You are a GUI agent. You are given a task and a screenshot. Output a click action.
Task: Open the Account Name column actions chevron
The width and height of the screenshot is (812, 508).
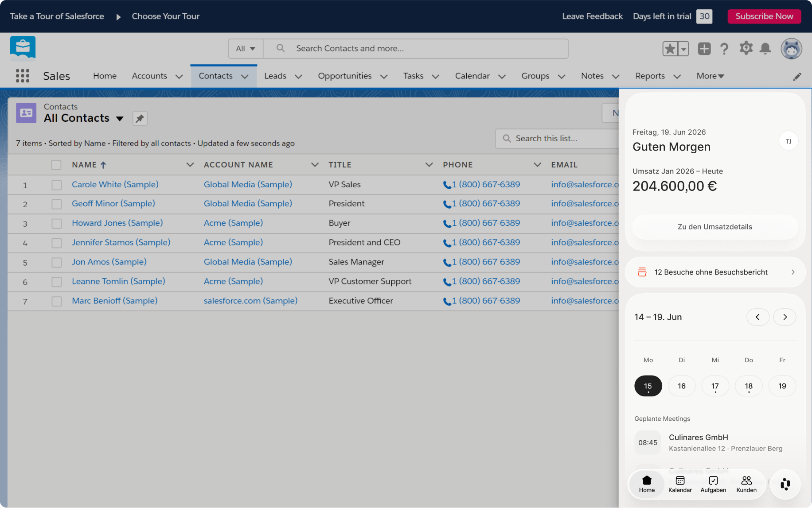(x=315, y=165)
